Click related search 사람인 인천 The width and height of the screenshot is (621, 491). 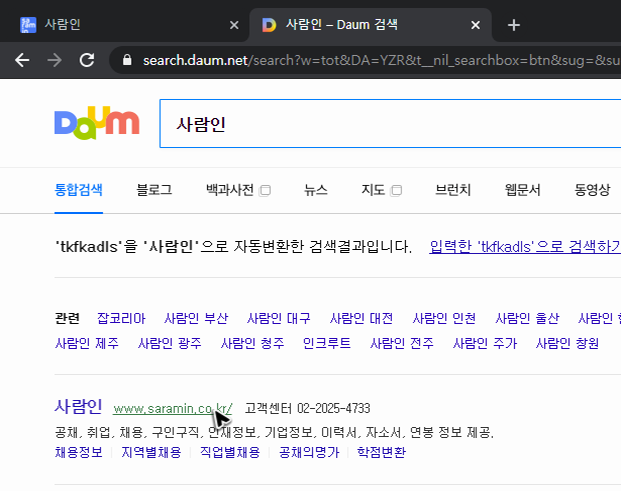pos(444,318)
